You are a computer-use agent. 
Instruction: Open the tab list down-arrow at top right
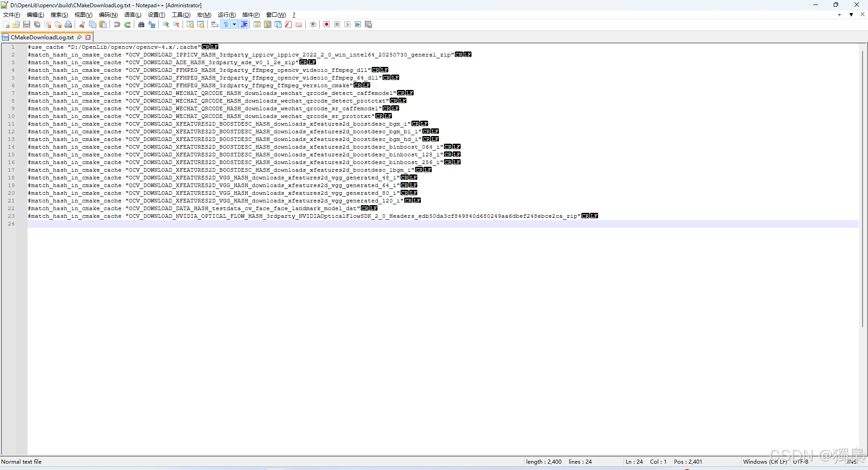pos(851,15)
